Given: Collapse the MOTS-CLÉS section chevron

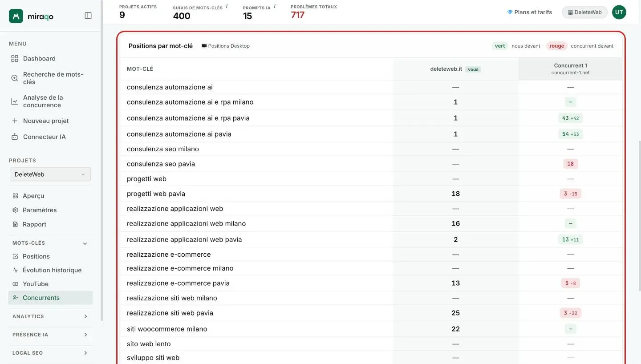Looking at the screenshot, I should point(85,243).
